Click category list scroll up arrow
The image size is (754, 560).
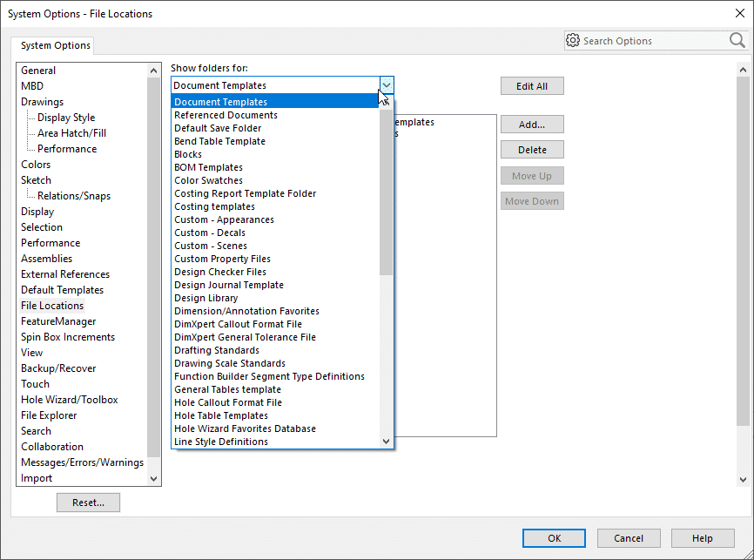point(153,71)
